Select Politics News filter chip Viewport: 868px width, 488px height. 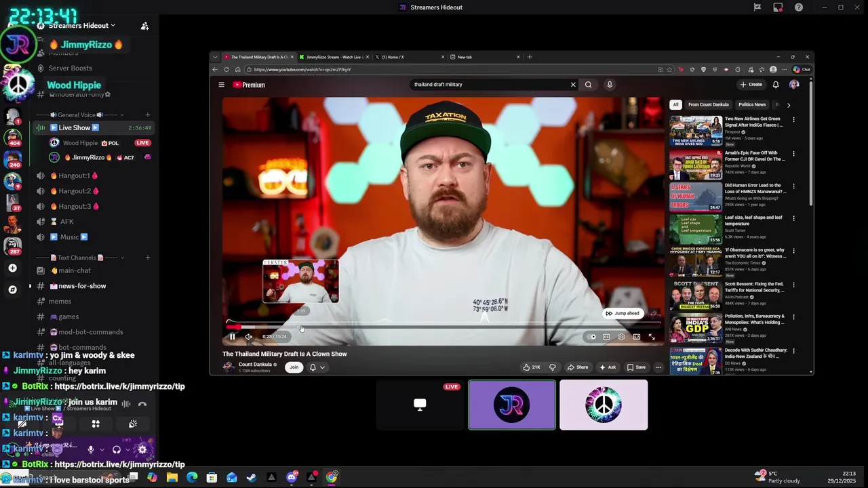751,105
